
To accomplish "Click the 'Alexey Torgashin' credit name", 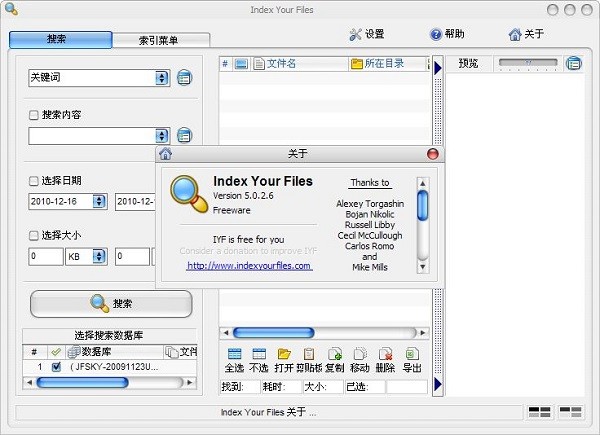I will (x=370, y=204).
